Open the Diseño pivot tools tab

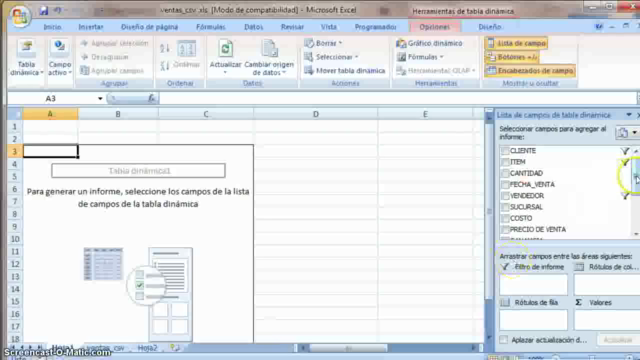(490, 27)
